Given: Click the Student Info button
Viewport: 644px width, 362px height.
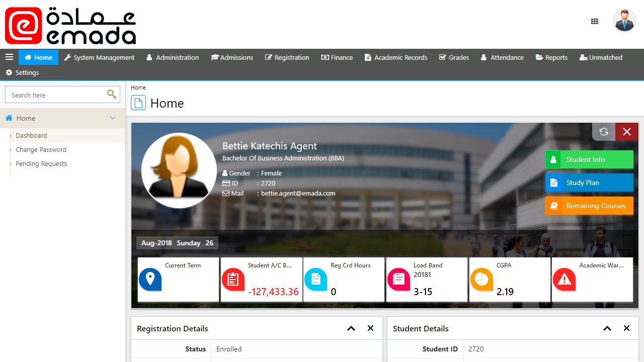Looking at the screenshot, I should point(589,159).
